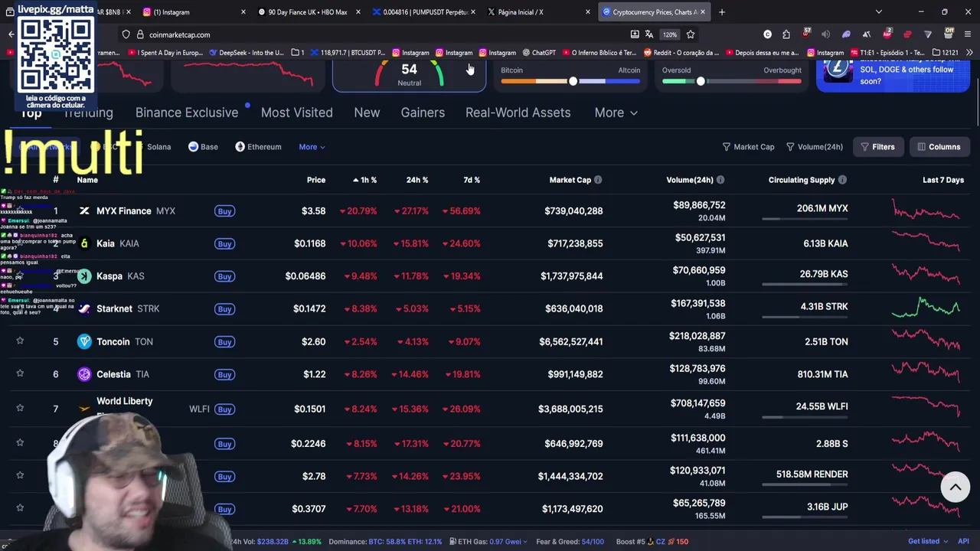This screenshot has height=551, width=980.
Task: Open the browser hamburger menu
Action: (x=969, y=34)
